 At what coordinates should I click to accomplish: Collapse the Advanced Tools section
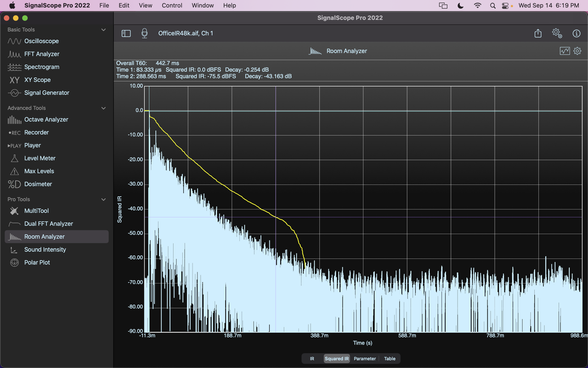[103, 108]
